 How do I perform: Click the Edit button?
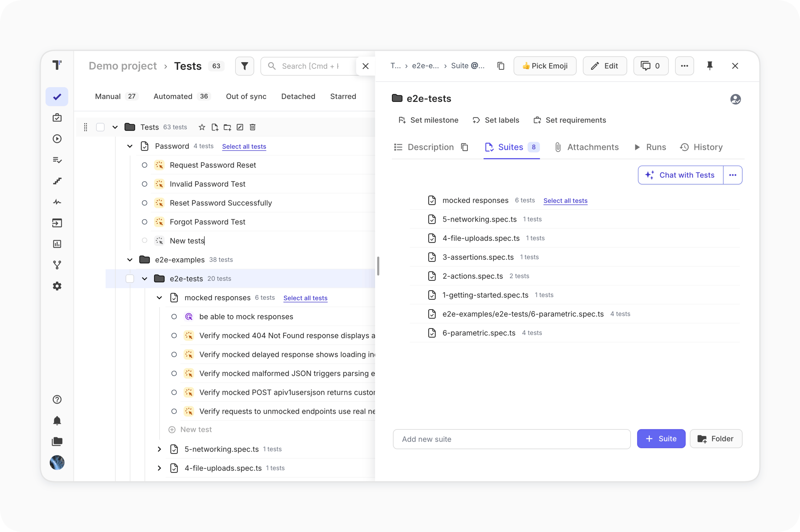(605, 66)
